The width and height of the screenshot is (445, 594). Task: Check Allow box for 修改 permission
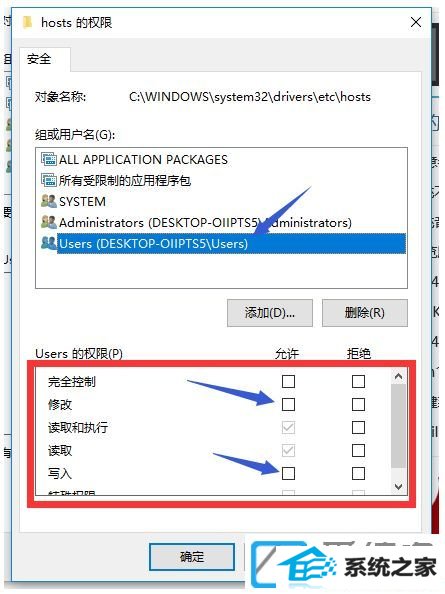click(288, 405)
